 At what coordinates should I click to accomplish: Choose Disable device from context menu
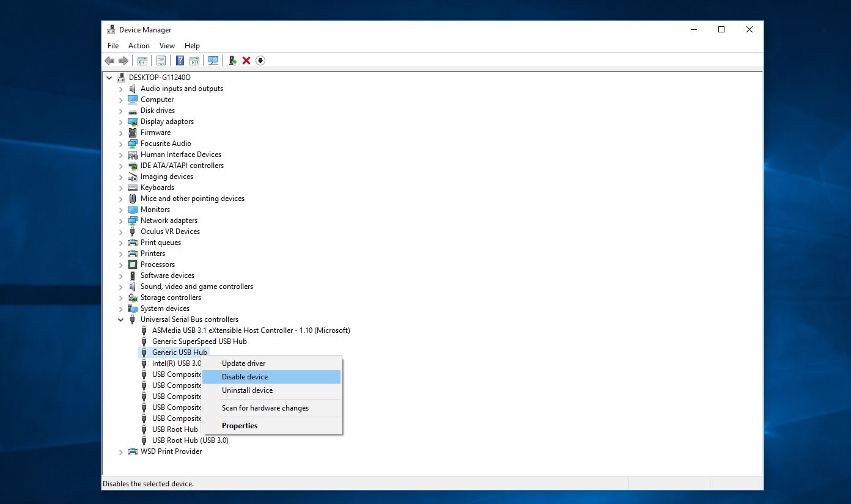(x=245, y=377)
